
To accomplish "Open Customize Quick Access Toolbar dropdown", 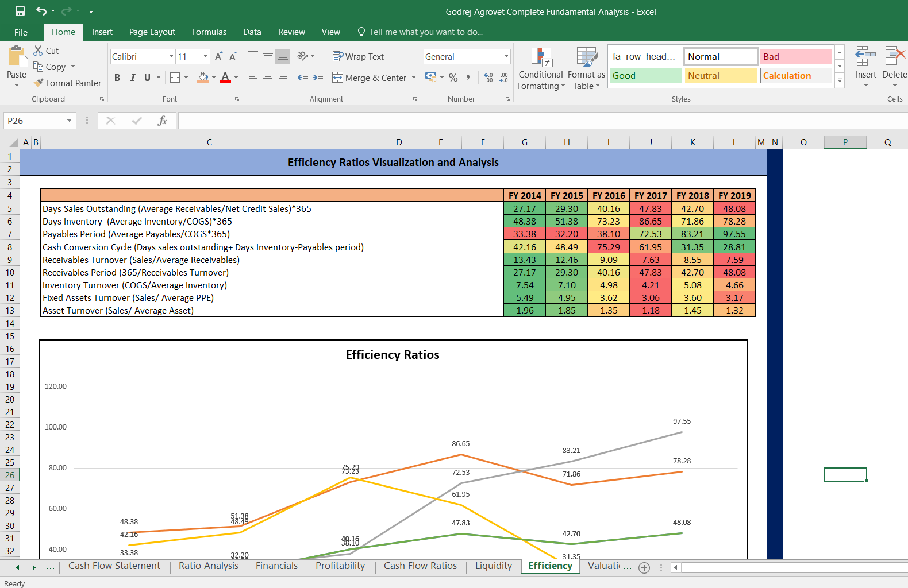I will click(x=91, y=11).
